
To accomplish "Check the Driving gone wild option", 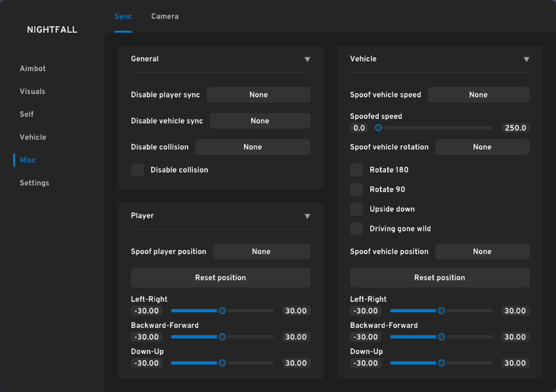I will tap(356, 229).
